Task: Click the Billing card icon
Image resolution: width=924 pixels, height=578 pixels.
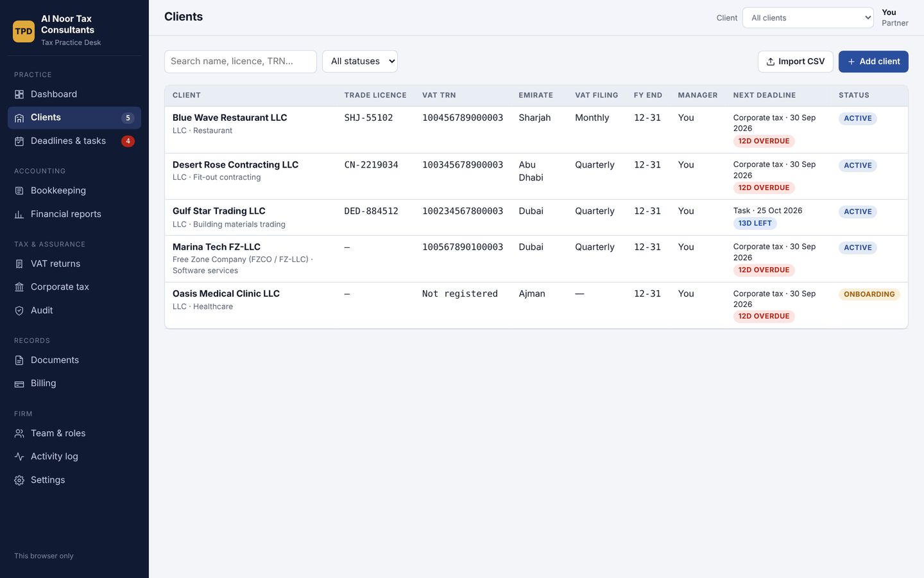Action: click(19, 383)
